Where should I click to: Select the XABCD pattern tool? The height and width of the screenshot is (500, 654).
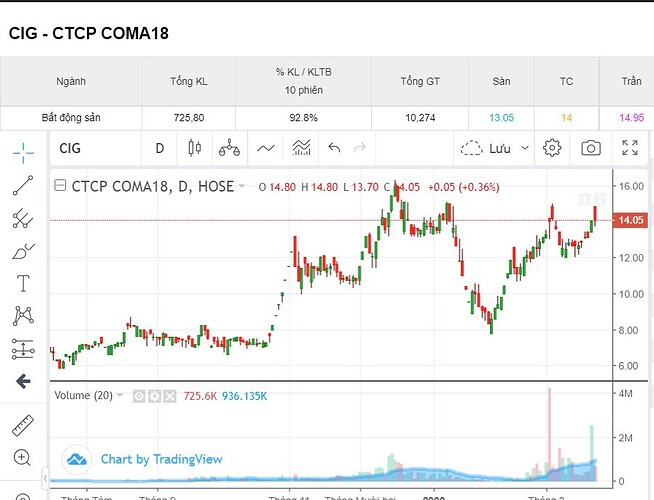pos(23,316)
